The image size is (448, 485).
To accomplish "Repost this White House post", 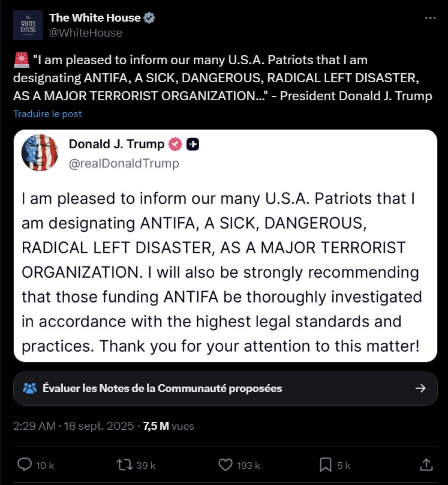I will point(123,465).
